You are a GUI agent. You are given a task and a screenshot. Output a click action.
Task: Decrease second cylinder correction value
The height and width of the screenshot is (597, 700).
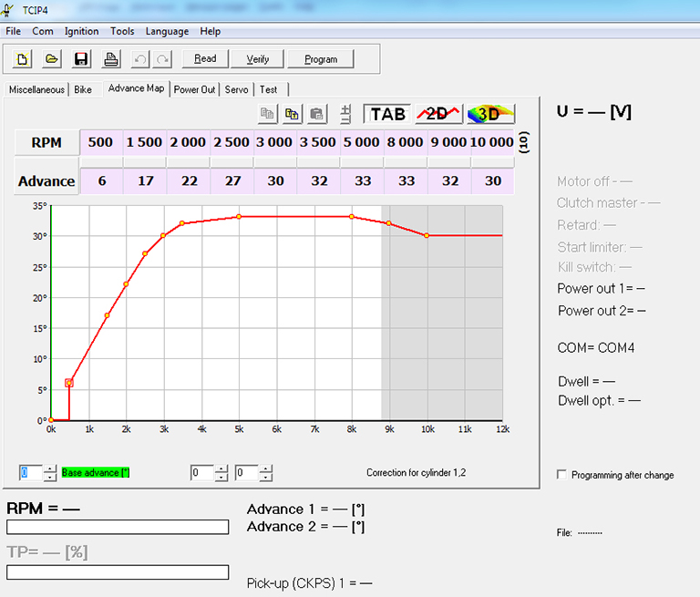click(265, 477)
